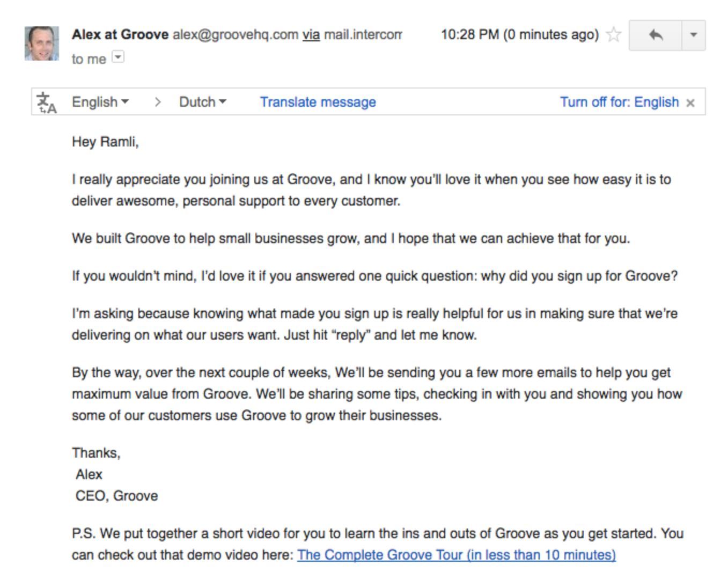Click the "CEO, Groove" signature line
728x580 pixels.
(x=116, y=496)
